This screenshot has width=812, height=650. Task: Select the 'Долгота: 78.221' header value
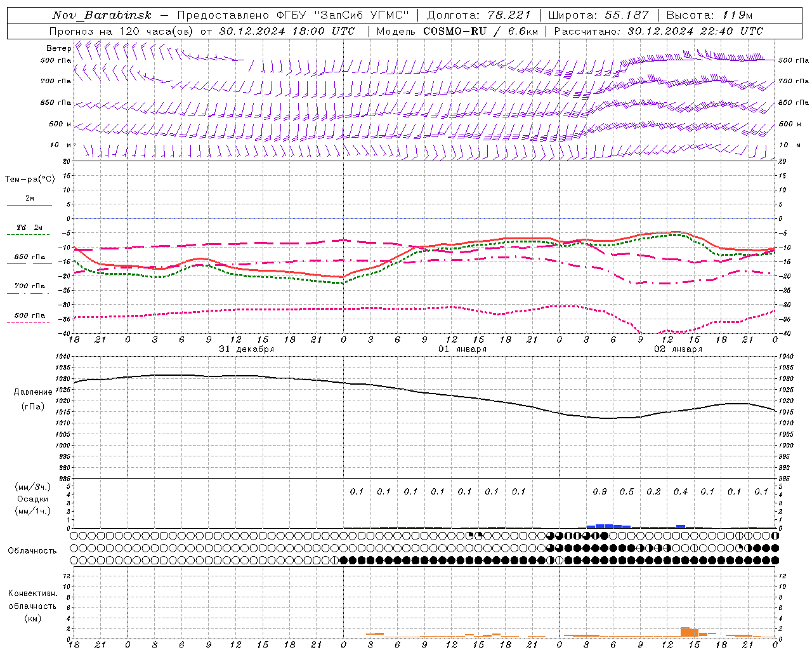coord(479,15)
